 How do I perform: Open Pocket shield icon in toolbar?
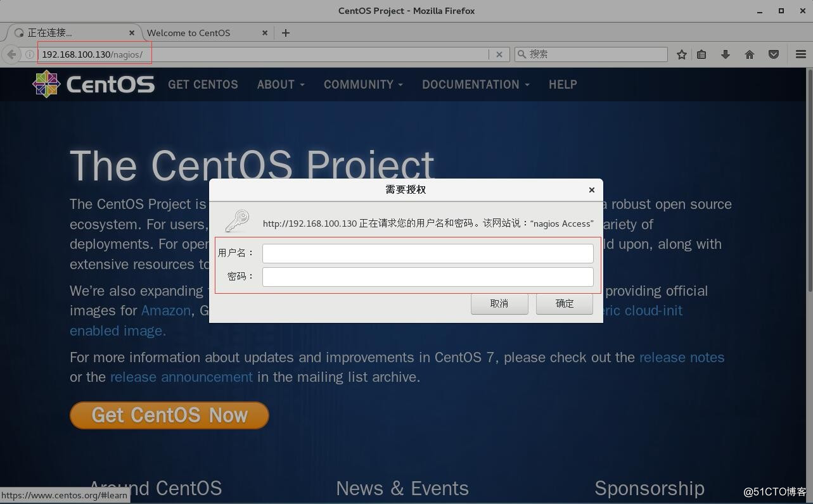click(x=774, y=54)
